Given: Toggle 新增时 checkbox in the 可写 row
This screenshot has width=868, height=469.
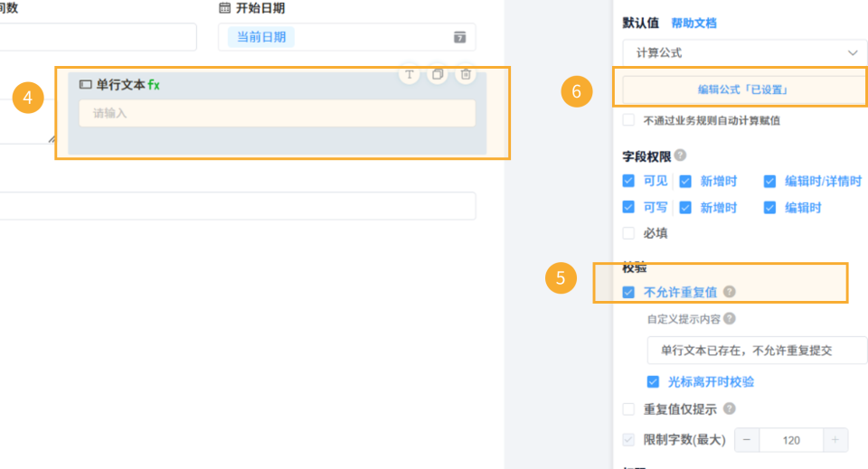Looking at the screenshot, I should 685,208.
